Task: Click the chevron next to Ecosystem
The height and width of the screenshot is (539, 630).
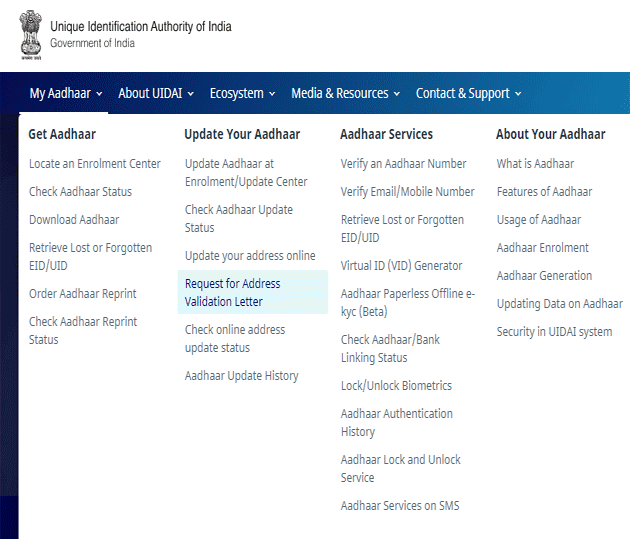Action: click(x=272, y=94)
